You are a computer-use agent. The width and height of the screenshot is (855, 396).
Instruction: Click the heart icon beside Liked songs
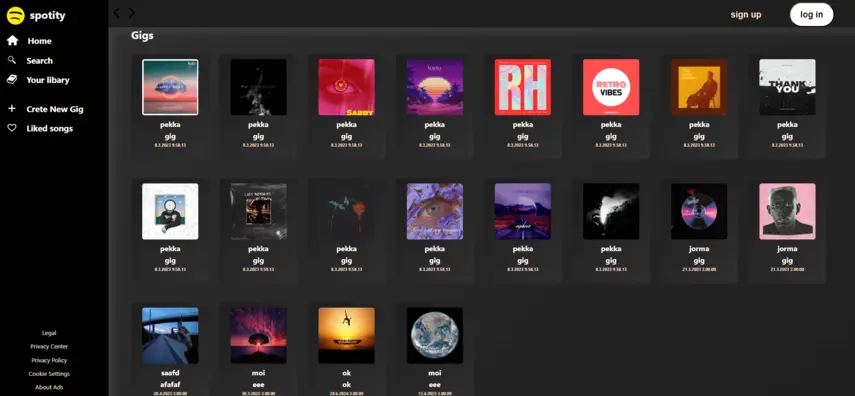pos(11,128)
